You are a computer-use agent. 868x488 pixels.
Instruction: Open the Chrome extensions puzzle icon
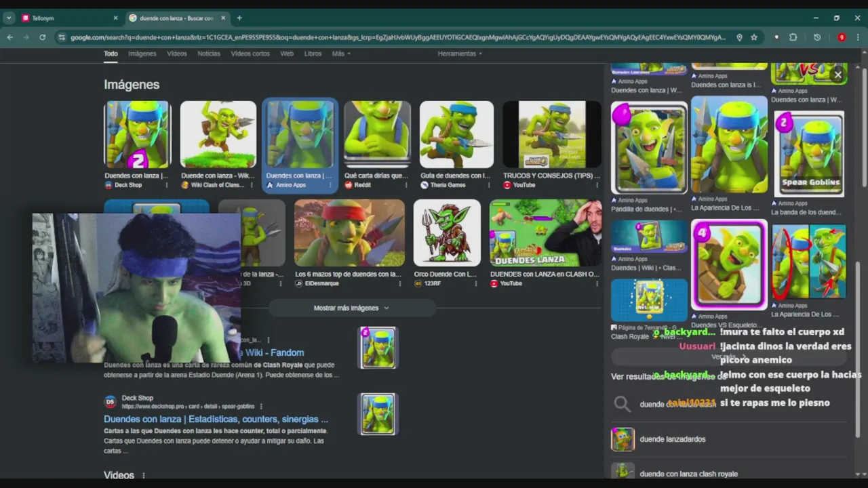(x=793, y=37)
